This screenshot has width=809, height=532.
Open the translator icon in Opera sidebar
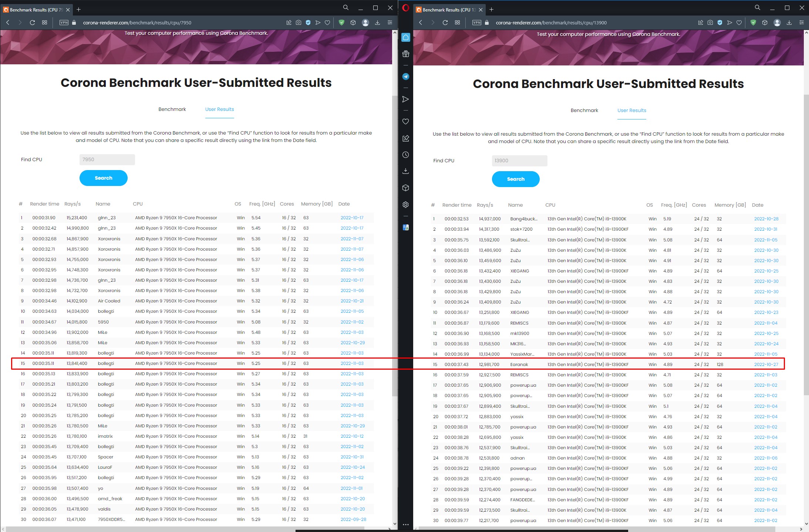pos(406,227)
